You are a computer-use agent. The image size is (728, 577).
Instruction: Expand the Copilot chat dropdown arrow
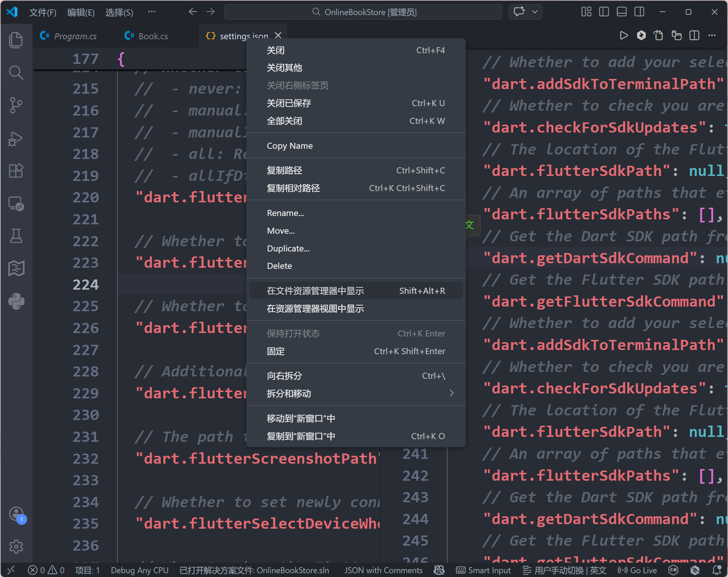pyautogui.click(x=535, y=12)
